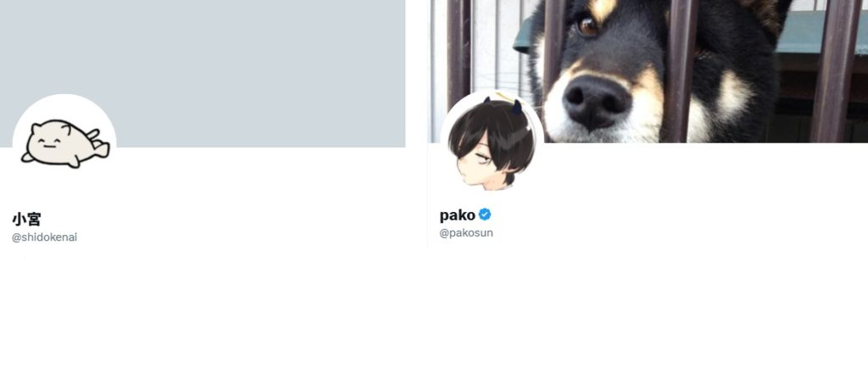This screenshot has height=384, width=868.
Task: Click the @shidokenai handle
Action: tap(44, 237)
